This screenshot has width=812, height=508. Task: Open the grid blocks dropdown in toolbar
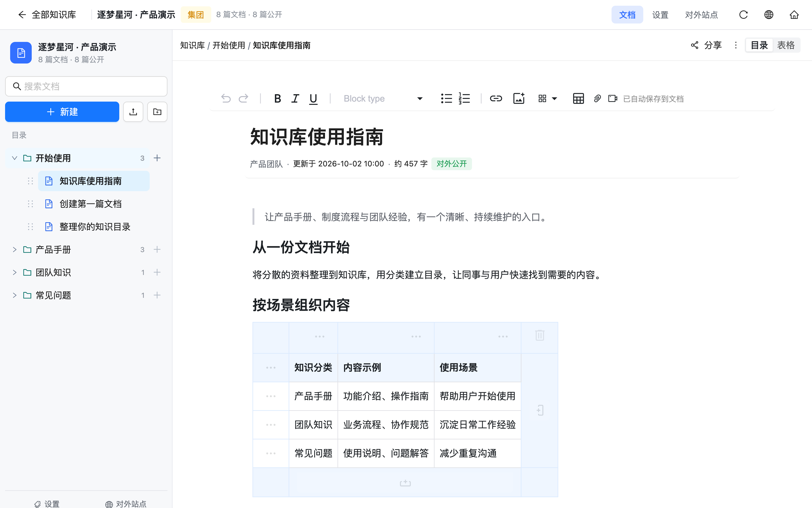point(548,98)
